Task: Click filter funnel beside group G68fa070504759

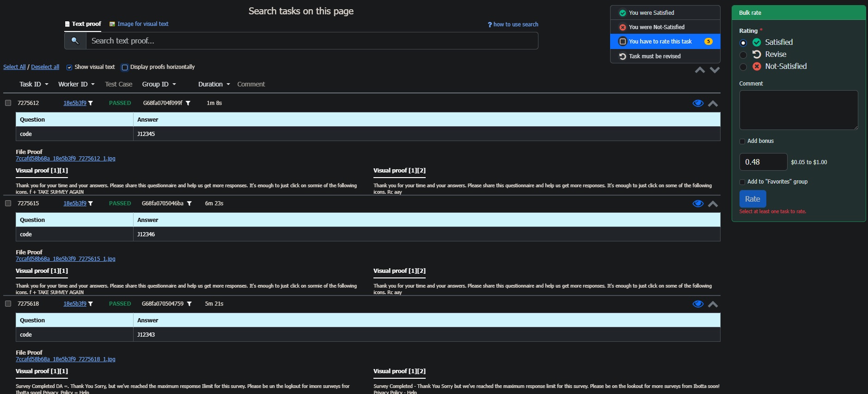Action: 189,304
